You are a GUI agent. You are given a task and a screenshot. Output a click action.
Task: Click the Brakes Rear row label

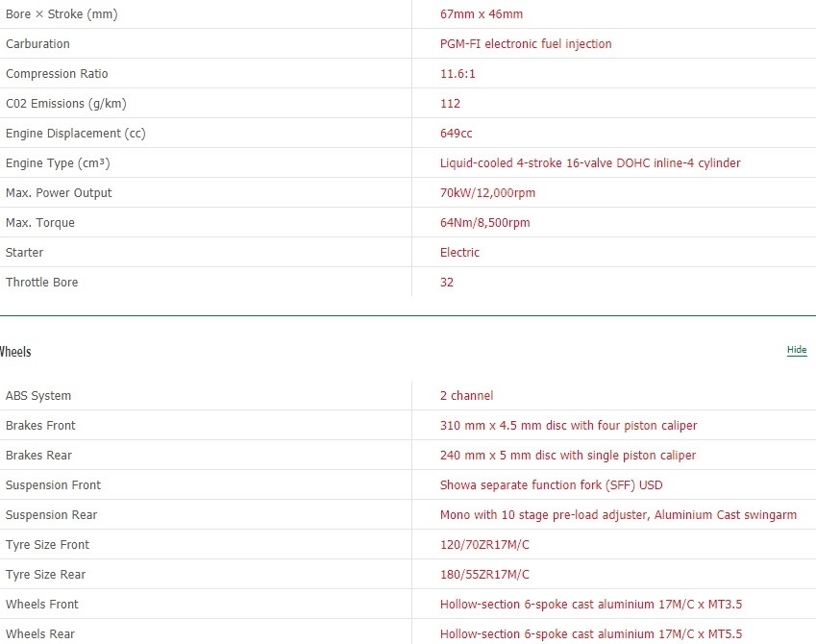(x=38, y=456)
